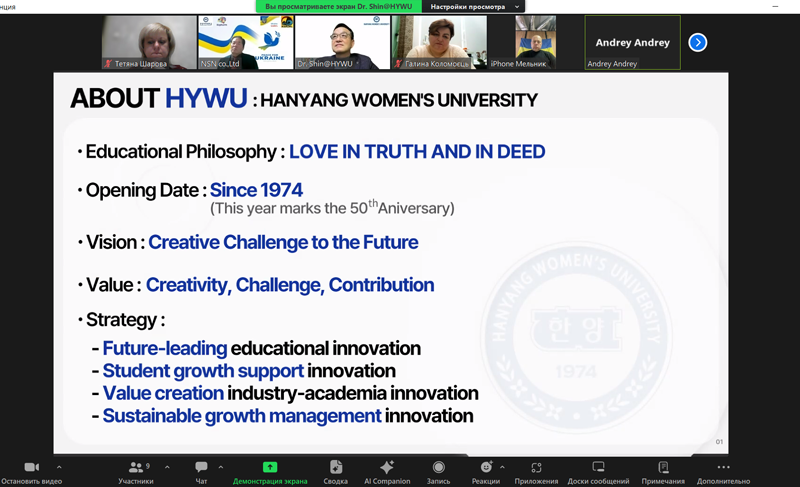800x487 pixels.
Task: Select Галина Коломоєць video thumbnail
Action: 439,42
